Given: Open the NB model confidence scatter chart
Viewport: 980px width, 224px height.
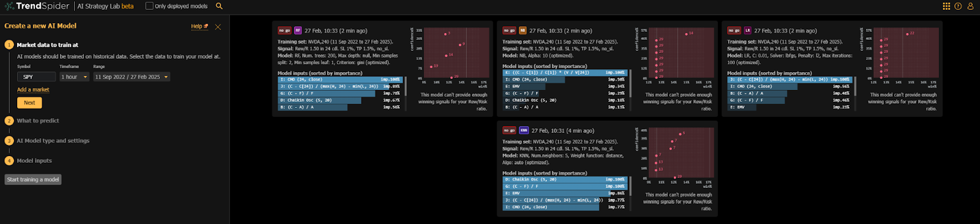Looking at the screenshot, I should (x=680, y=53).
